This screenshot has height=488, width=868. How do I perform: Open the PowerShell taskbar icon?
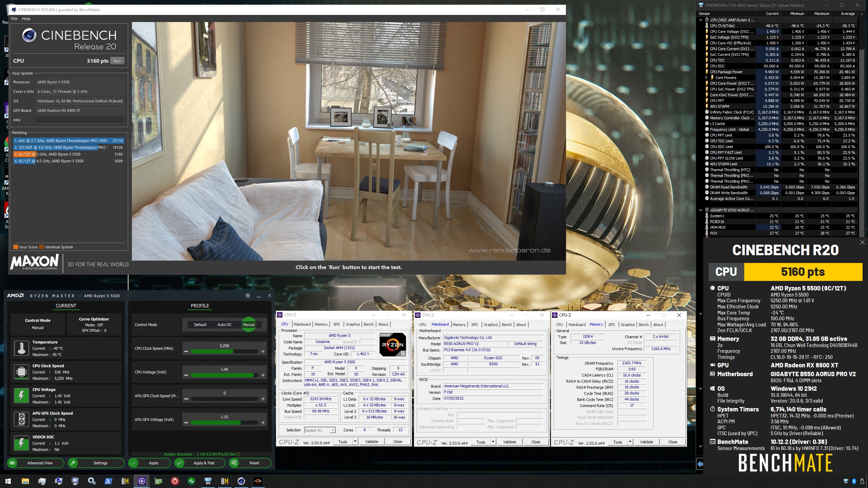[x=108, y=481]
